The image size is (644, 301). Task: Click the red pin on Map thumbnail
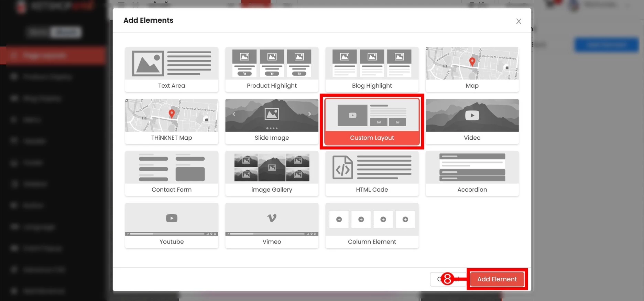pos(472,62)
